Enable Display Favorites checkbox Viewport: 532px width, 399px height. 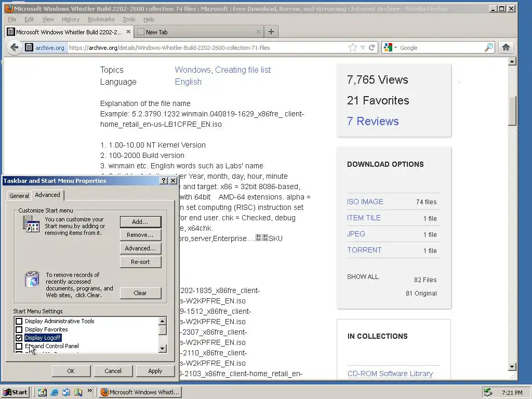point(19,329)
